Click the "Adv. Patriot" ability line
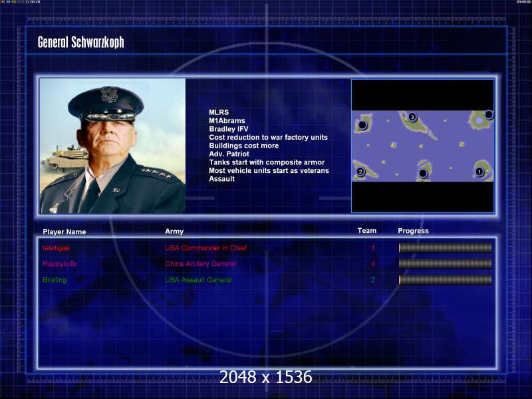This screenshot has height=399, width=532. pyautogui.click(x=229, y=154)
